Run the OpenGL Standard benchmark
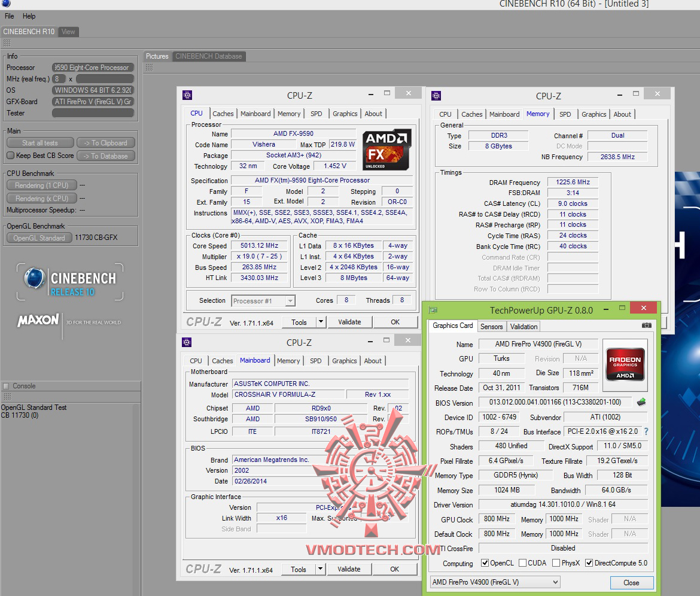 [39, 238]
